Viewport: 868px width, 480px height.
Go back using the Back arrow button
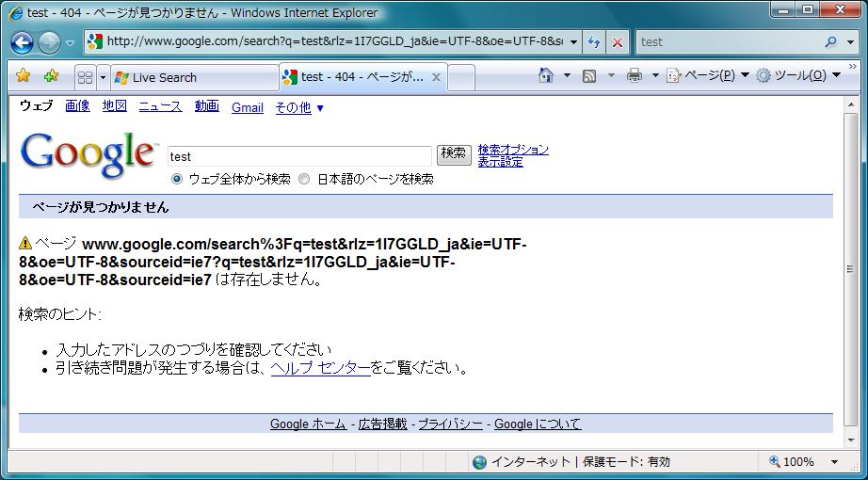click(23, 42)
